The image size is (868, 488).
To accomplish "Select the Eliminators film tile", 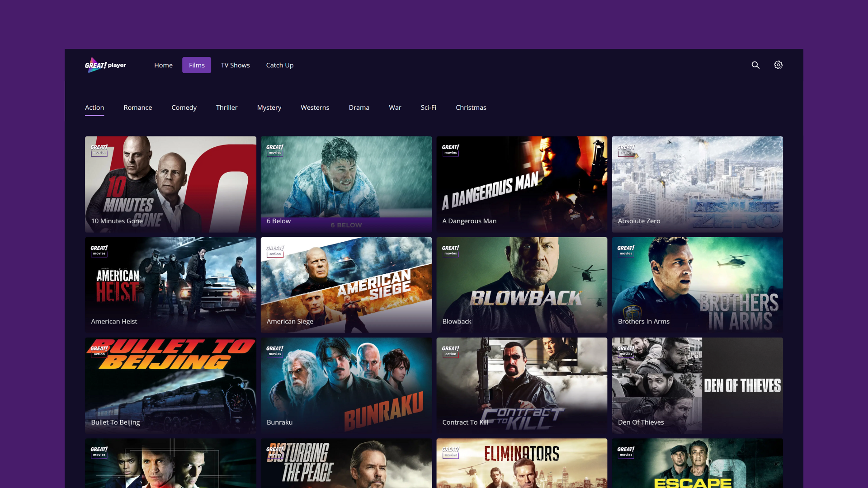I will coord(522,463).
